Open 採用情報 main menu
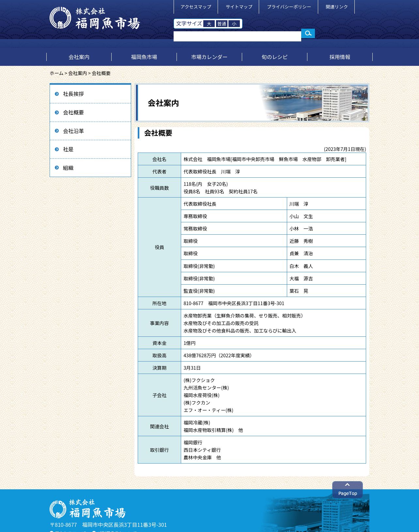Image resolution: width=419 pixels, height=532 pixels. click(x=340, y=57)
